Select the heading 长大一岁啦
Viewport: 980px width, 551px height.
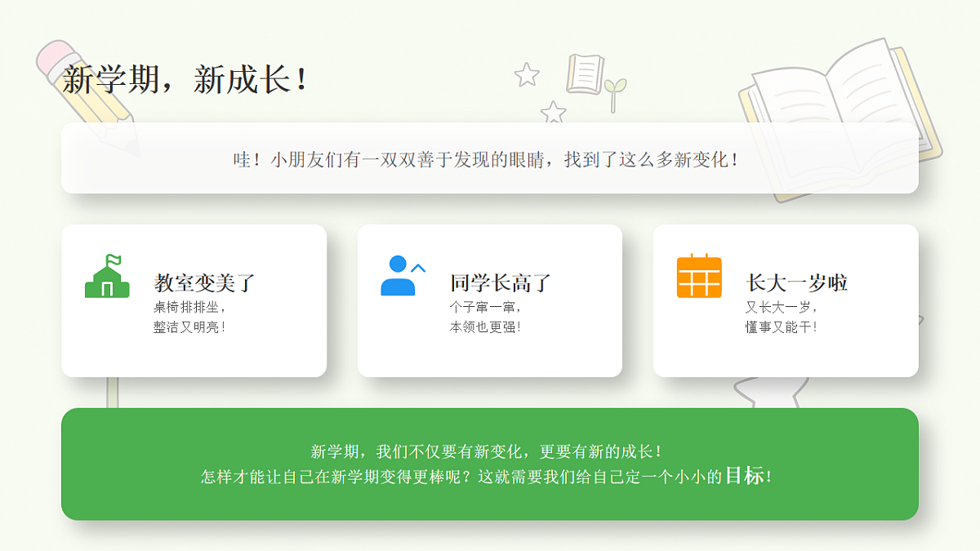pos(797,283)
